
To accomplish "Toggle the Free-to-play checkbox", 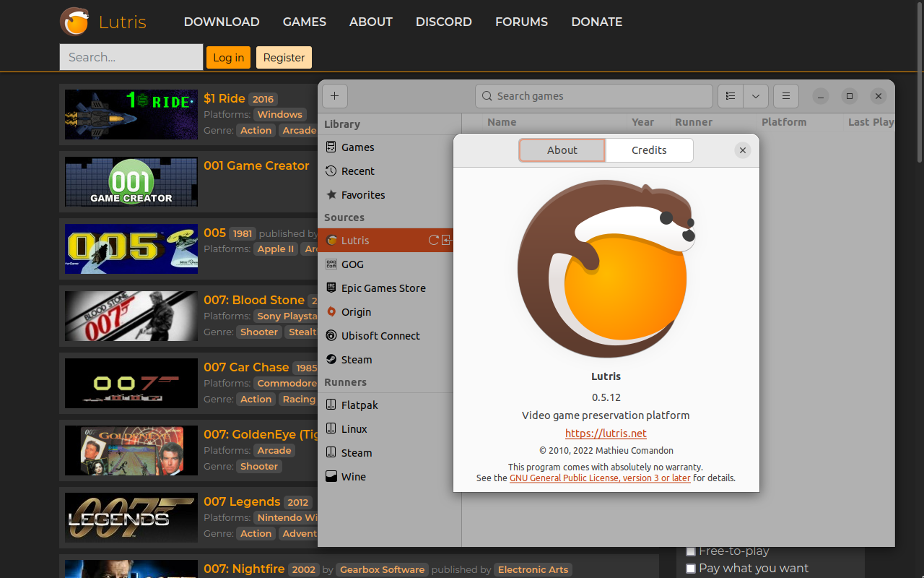I will [x=691, y=551].
